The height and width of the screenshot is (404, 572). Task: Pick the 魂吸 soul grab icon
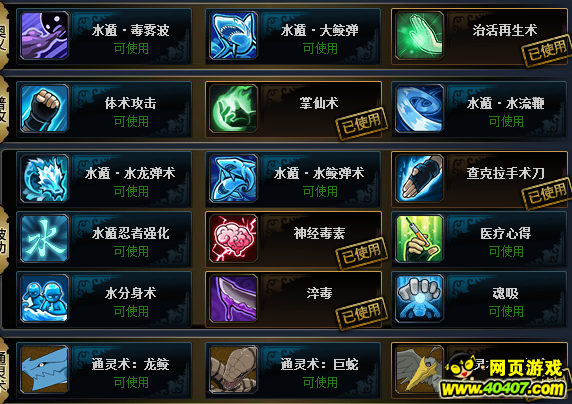pyautogui.click(x=420, y=298)
